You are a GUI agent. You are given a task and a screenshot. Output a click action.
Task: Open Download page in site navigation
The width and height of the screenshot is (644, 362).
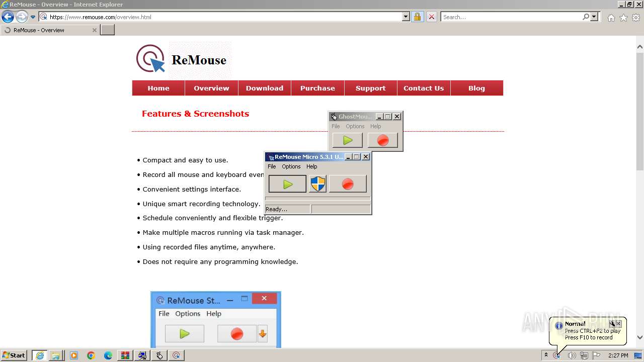click(265, 88)
